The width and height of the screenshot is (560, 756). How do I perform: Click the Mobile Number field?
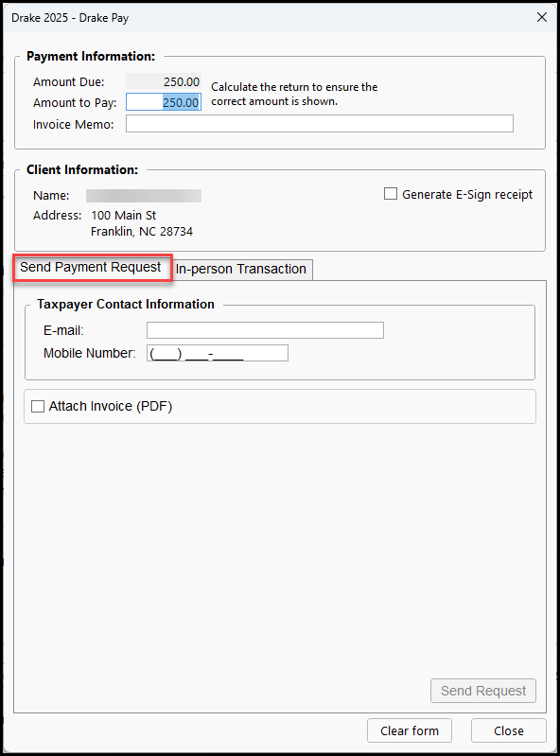pyautogui.click(x=218, y=353)
